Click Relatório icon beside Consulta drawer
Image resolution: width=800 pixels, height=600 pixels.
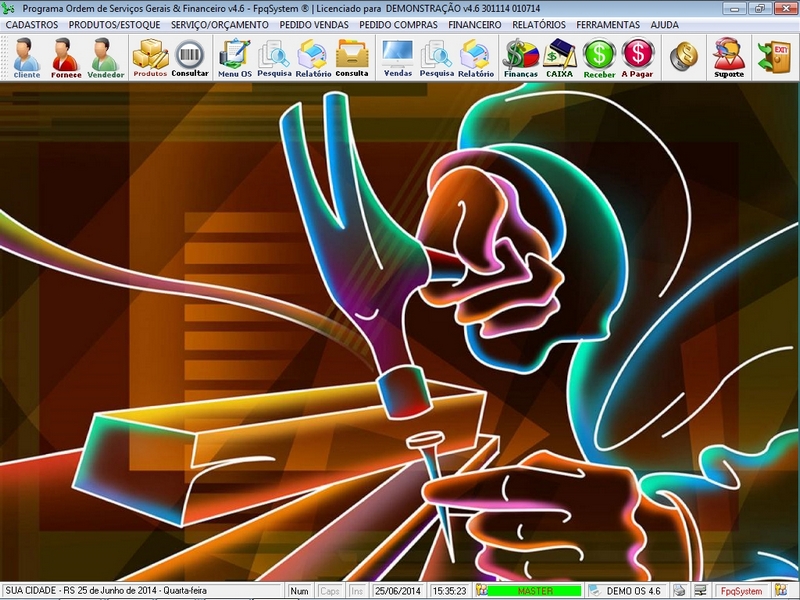click(x=313, y=57)
